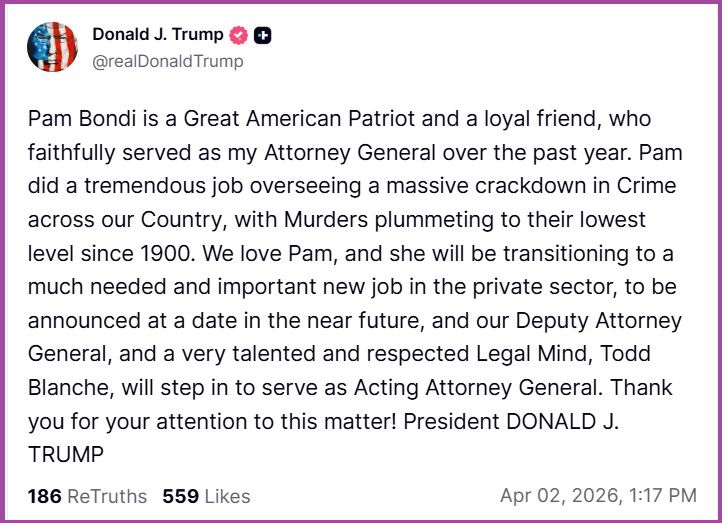Click the red verified checkmark badge

239,35
